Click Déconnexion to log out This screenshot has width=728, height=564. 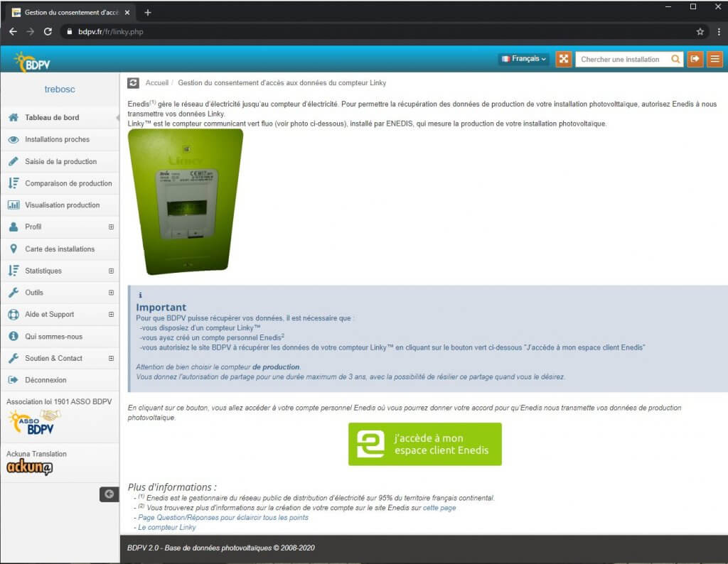60,380
